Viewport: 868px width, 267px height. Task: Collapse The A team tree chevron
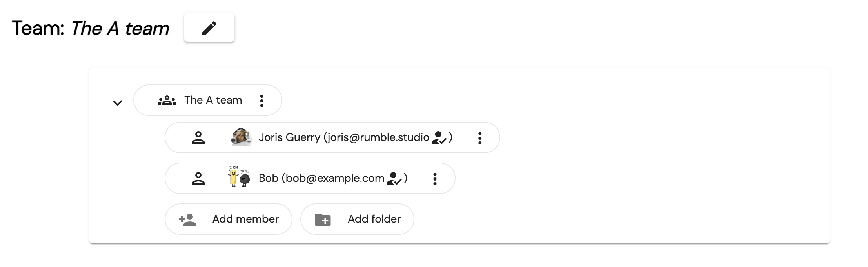(118, 103)
